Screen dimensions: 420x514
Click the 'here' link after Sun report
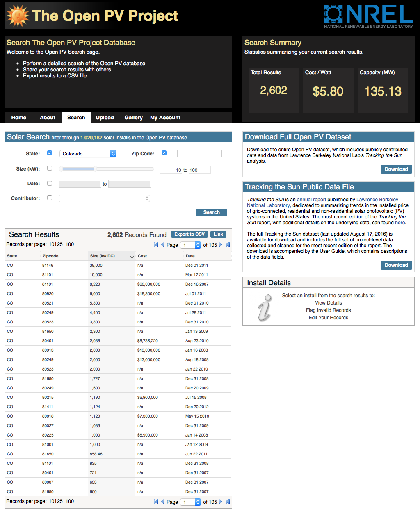pyautogui.click(x=400, y=223)
